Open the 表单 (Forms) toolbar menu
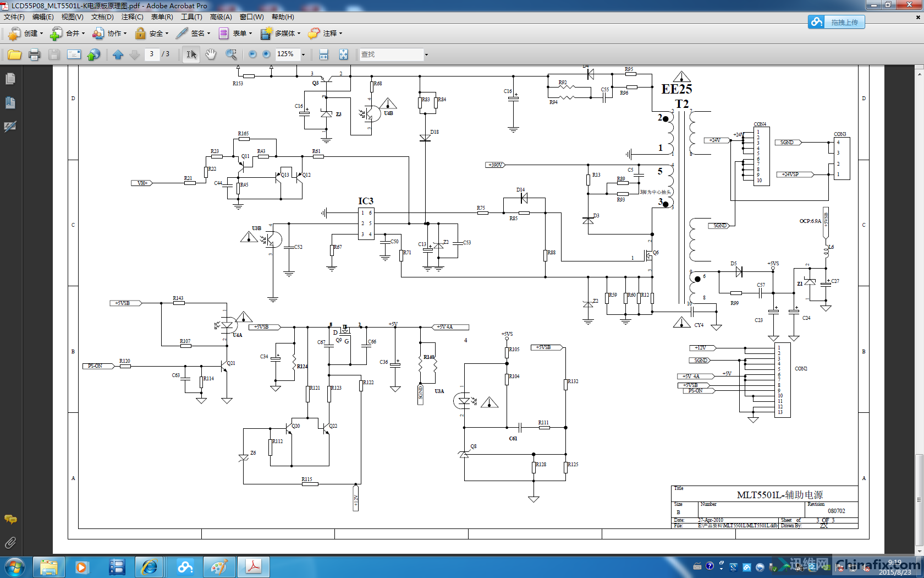Viewport: 924px width, 578px height. 235,34
